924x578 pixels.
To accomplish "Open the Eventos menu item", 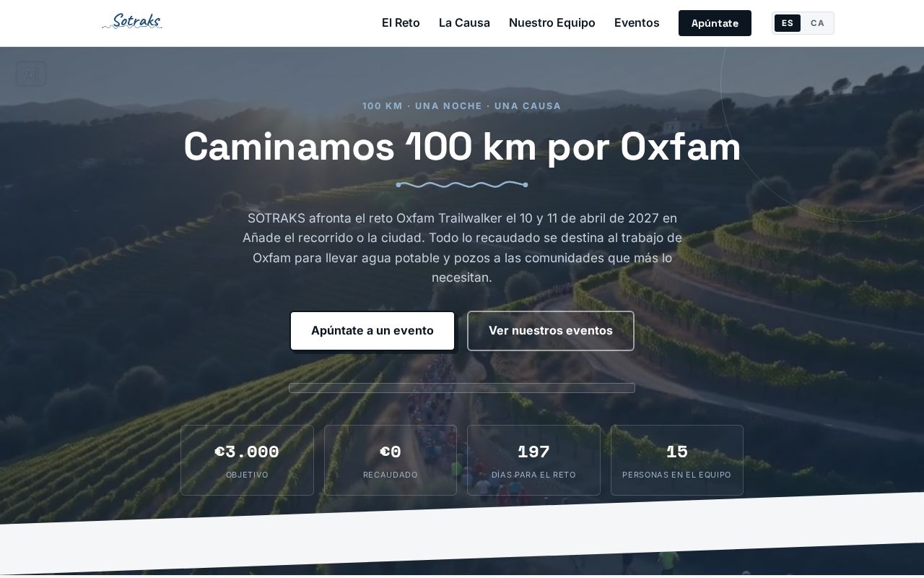I will tap(637, 22).
